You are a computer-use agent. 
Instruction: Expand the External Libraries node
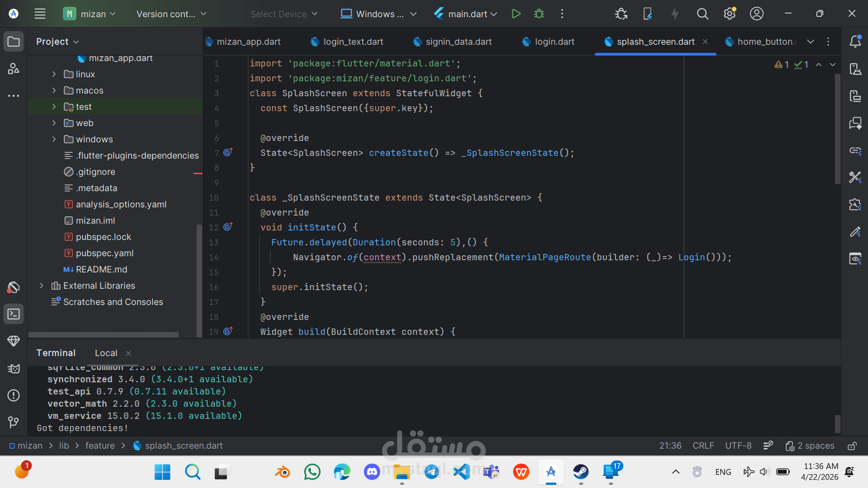click(41, 286)
